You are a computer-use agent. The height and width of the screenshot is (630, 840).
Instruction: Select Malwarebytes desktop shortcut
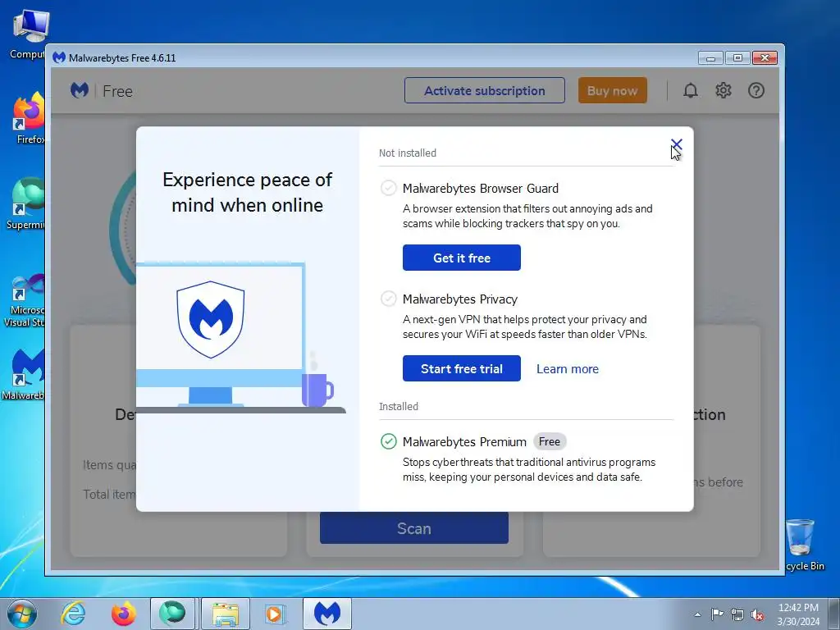[25, 374]
